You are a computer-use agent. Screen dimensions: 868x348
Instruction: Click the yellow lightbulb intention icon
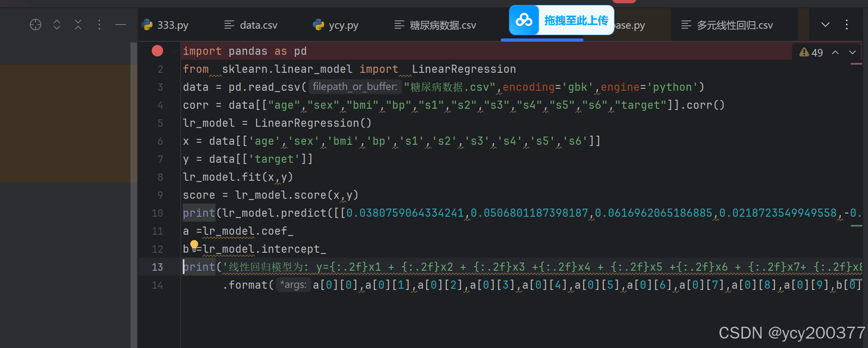tap(194, 245)
